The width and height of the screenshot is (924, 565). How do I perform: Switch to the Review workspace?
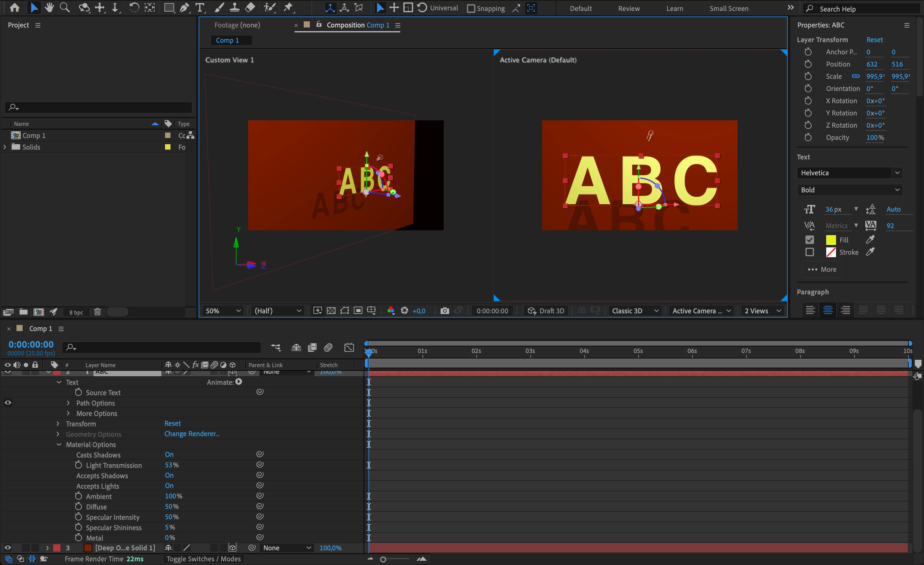[629, 8]
